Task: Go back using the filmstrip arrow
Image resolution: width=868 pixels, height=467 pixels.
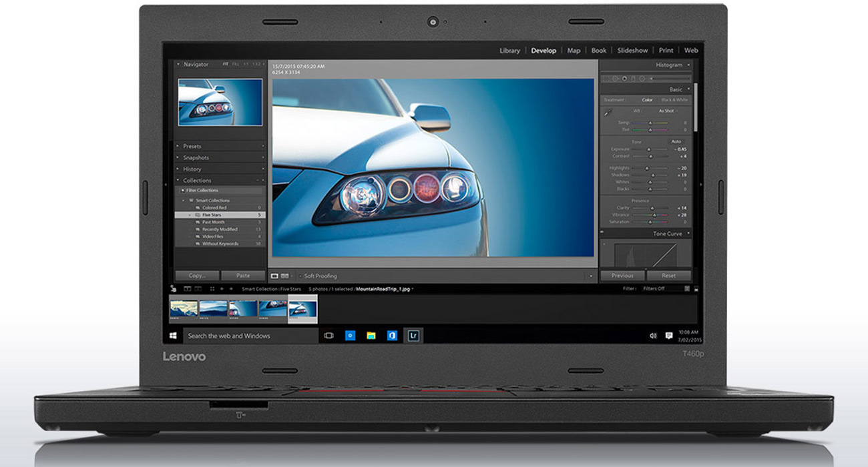Action: (x=222, y=288)
